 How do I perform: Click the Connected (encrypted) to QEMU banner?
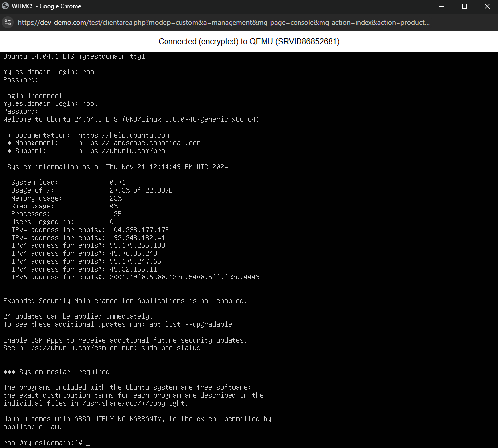(x=249, y=42)
